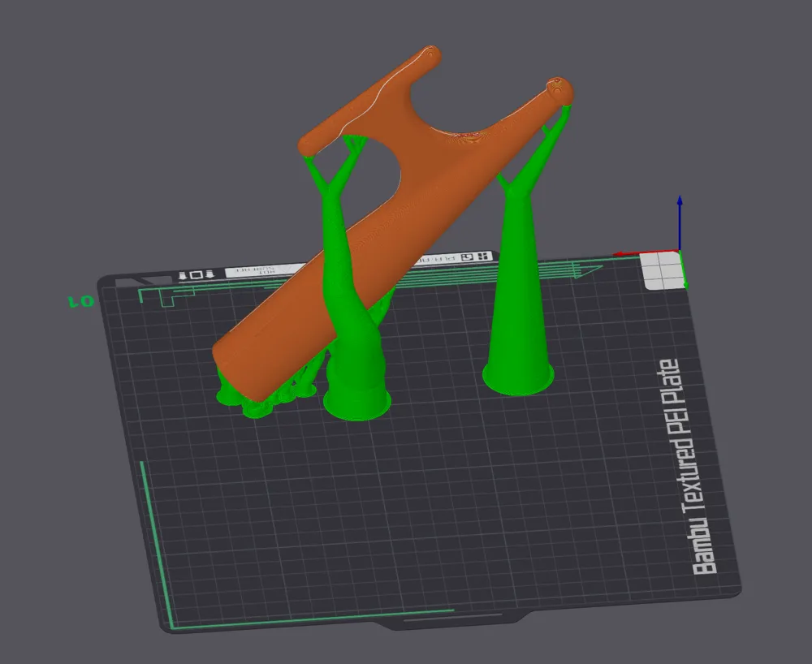812x664 pixels.
Task: Click the square marker icon beside PLA label
Action: (x=468, y=257)
